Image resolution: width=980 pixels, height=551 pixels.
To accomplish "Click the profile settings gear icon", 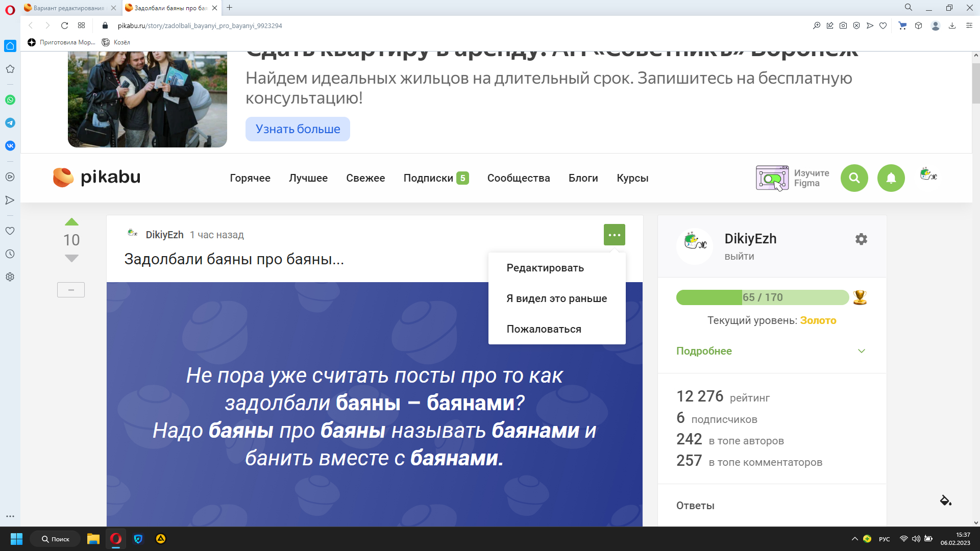I will pos(861,239).
